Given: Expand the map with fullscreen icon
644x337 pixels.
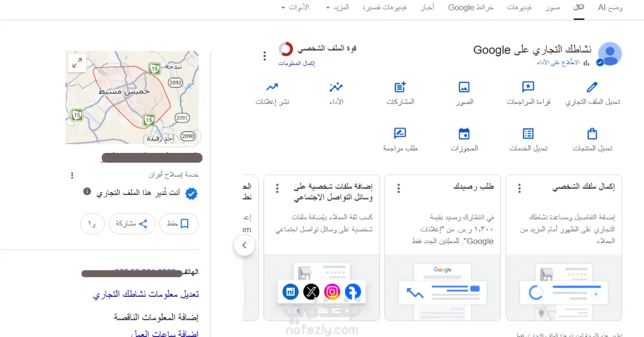Looking at the screenshot, I should click(x=77, y=63).
